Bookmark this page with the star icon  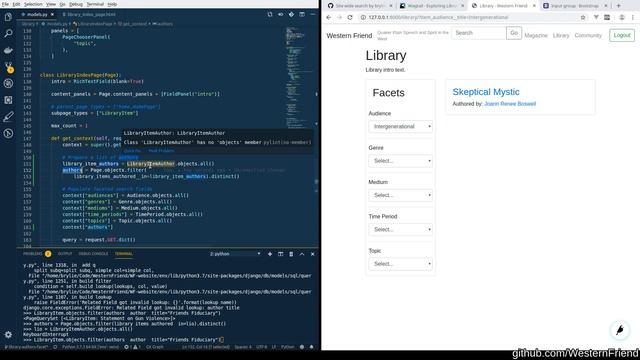point(583,18)
